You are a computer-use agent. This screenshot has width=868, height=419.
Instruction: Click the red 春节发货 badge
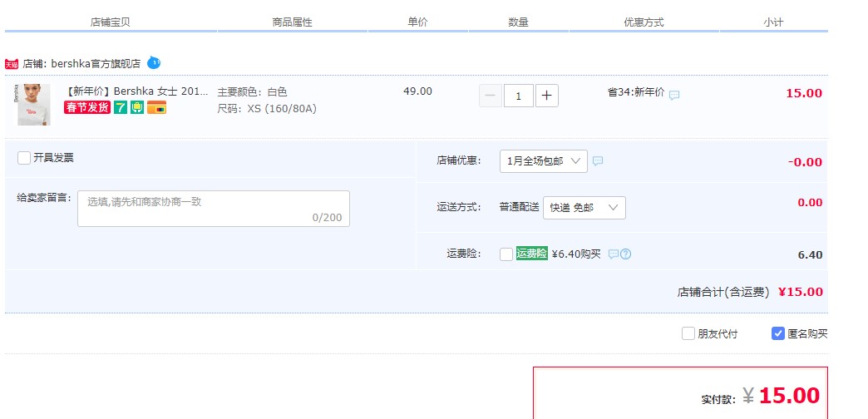[87, 107]
